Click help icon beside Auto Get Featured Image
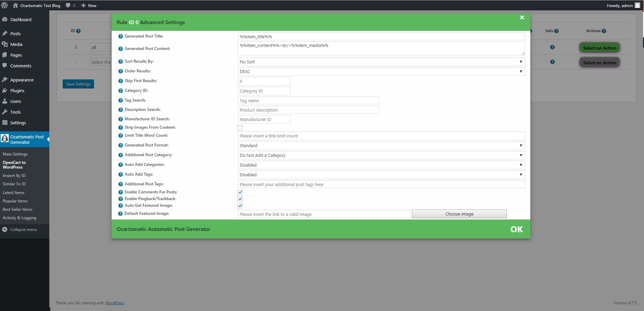Viewport: 644px width, 311px height. pyautogui.click(x=120, y=206)
